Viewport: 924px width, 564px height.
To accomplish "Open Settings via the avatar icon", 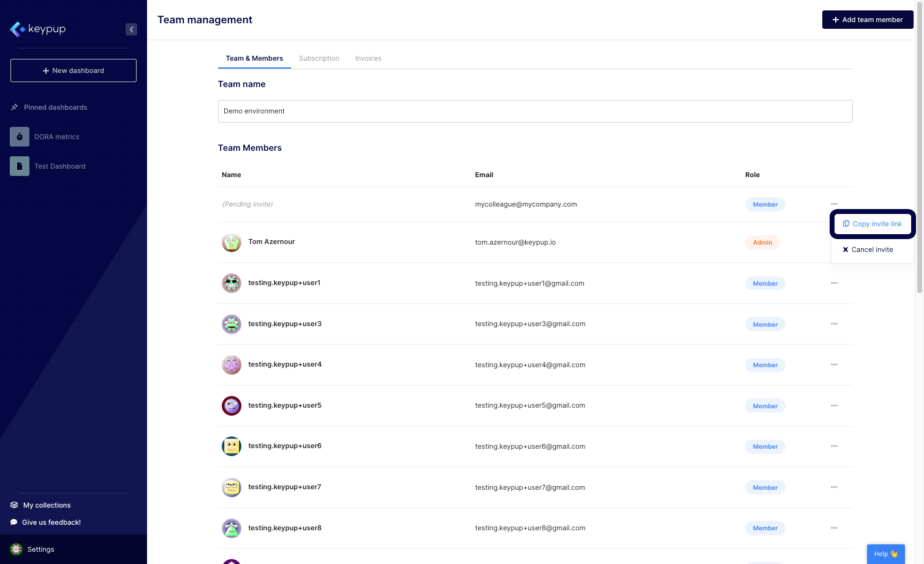I will 17,549.
